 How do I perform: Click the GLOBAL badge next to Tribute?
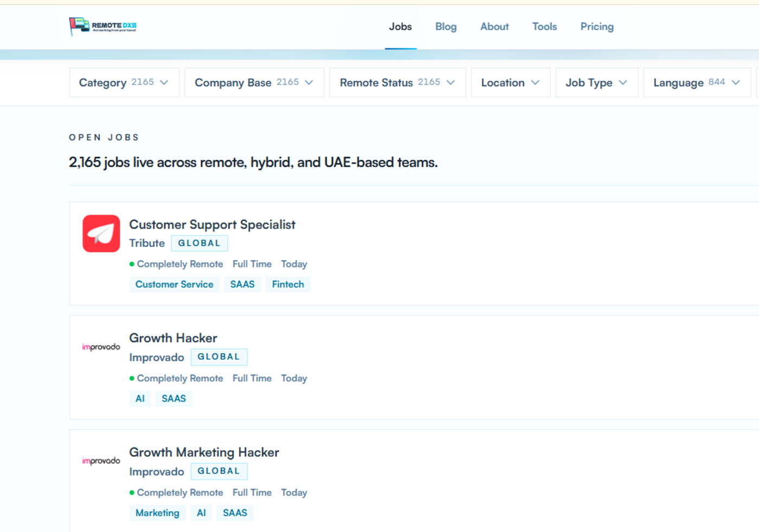200,243
